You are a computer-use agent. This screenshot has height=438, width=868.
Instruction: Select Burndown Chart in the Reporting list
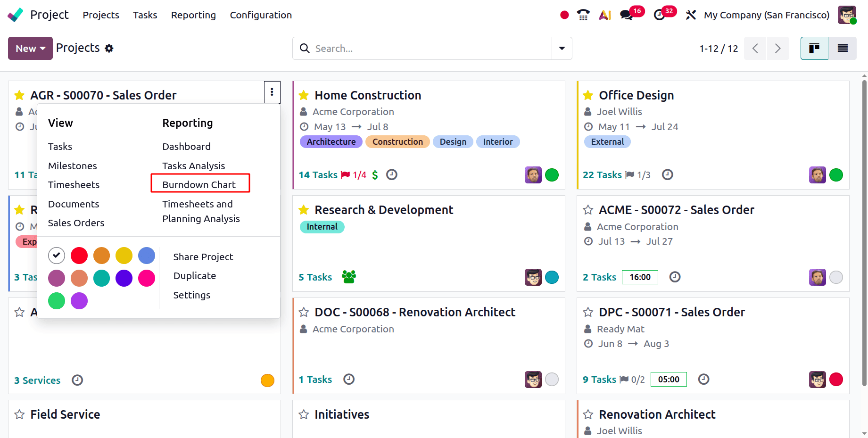(x=199, y=185)
